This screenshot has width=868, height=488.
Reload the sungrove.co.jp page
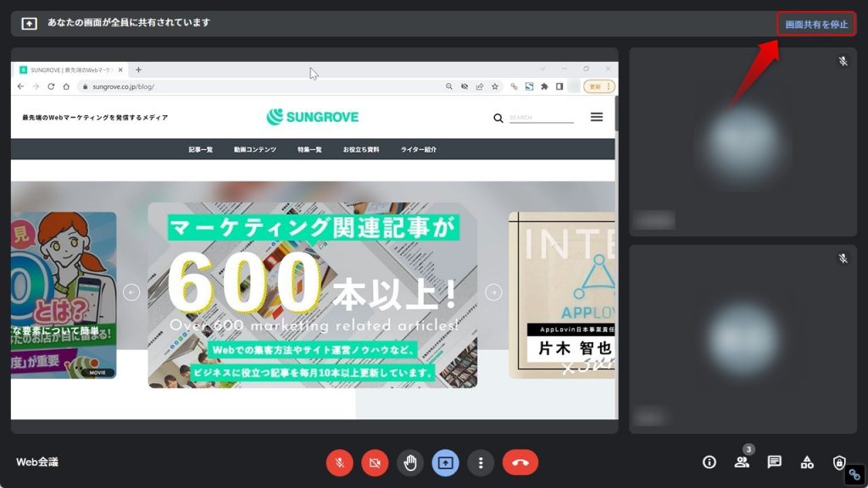pyautogui.click(x=51, y=86)
